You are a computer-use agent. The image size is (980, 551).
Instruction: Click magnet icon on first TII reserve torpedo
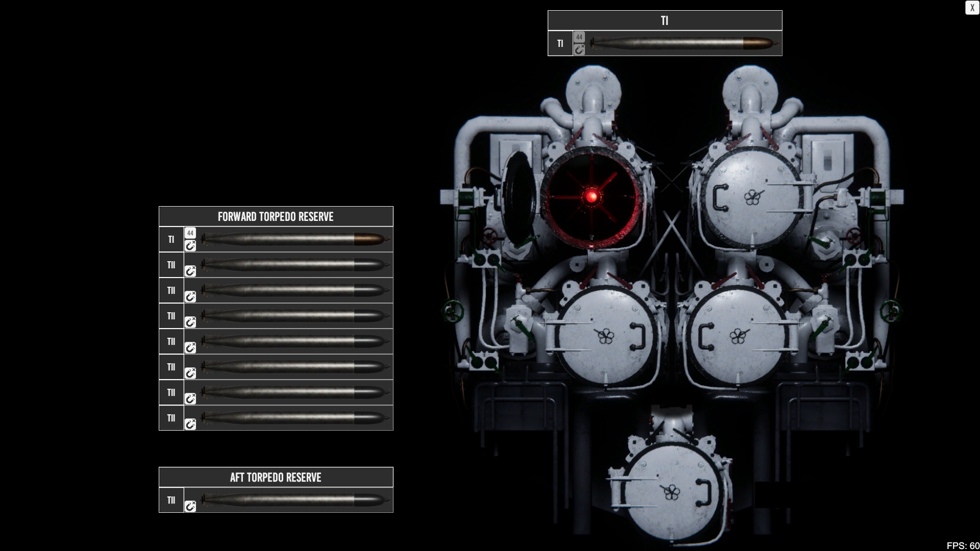(190, 271)
